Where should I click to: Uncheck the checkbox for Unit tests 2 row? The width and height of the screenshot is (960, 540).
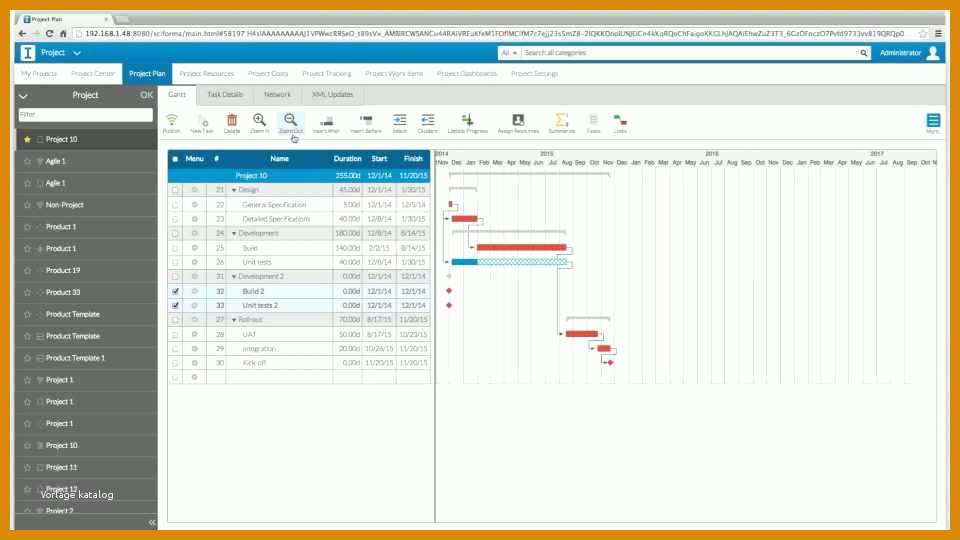pyautogui.click(x=176, y=306)
